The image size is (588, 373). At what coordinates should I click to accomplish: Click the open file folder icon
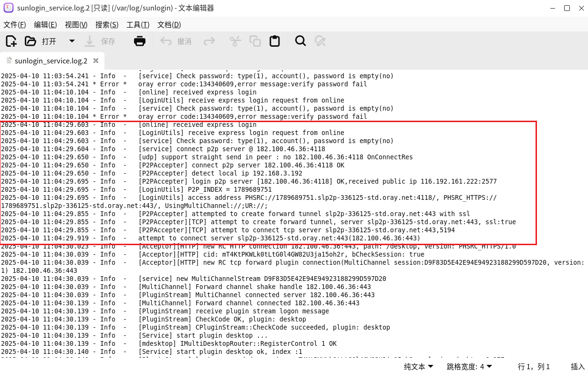(x=31, y=41)
